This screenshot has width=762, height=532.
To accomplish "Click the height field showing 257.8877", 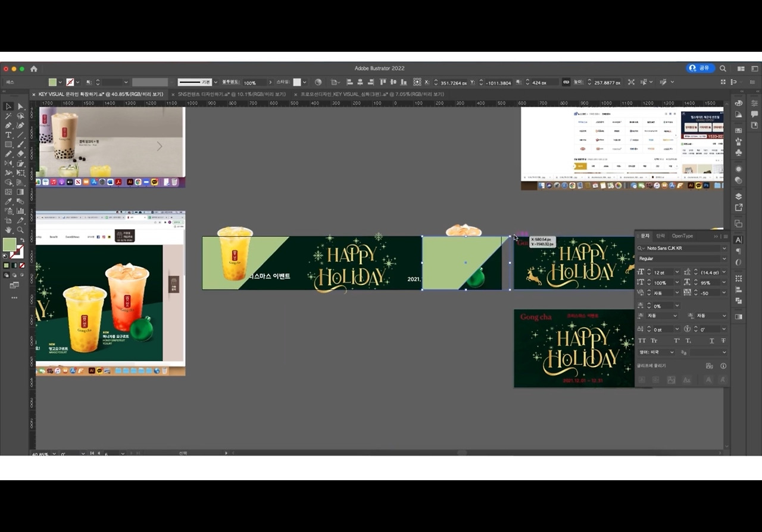I will pyautogui.click(x=608, y=83).
